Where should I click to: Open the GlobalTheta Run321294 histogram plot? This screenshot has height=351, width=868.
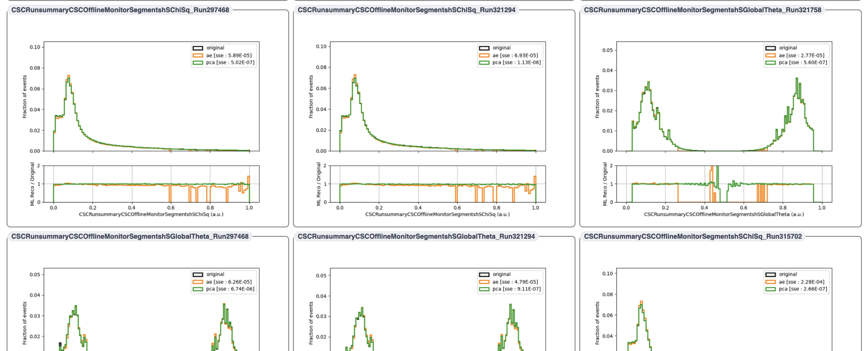click(x=438, y=310)
